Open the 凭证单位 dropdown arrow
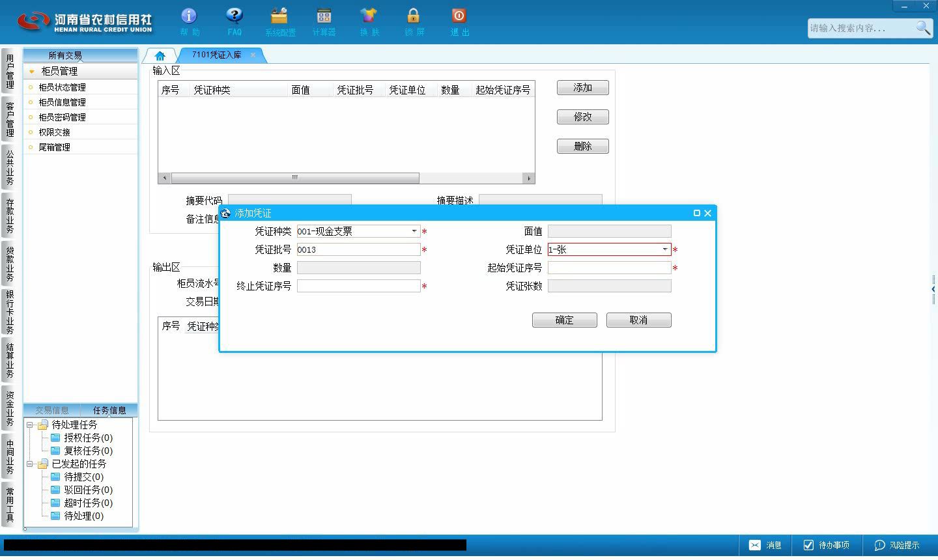This screenshot has height=560, width=938. [x=665, y=249]
